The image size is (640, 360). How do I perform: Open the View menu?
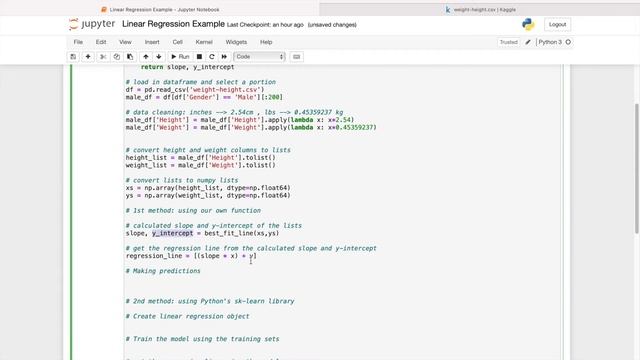coord(125,42)
